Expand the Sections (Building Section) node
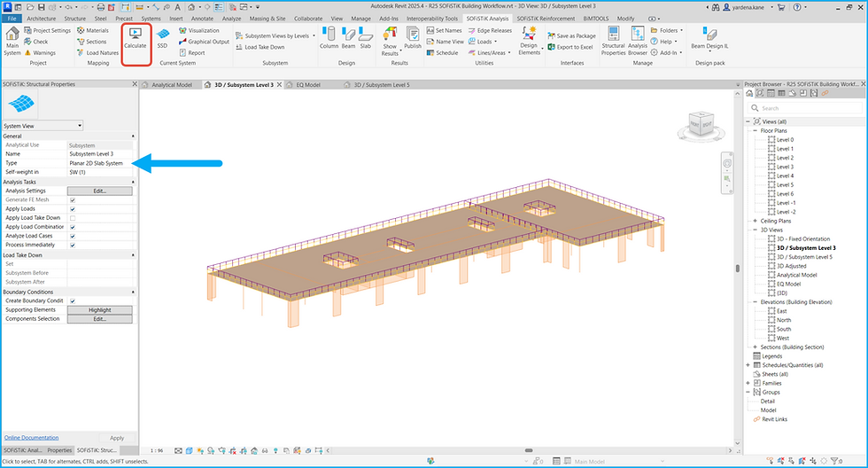The image size is (868, 468). pos(755,347)
